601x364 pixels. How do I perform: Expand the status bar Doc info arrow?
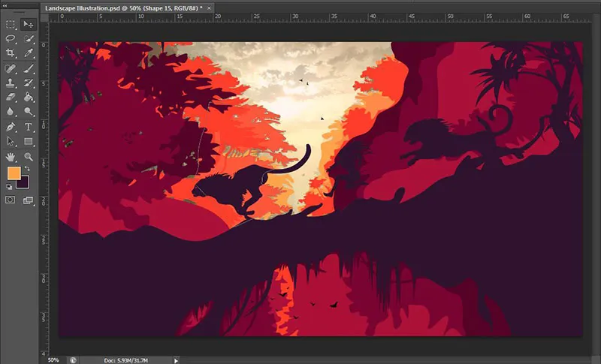click(177, 360)
